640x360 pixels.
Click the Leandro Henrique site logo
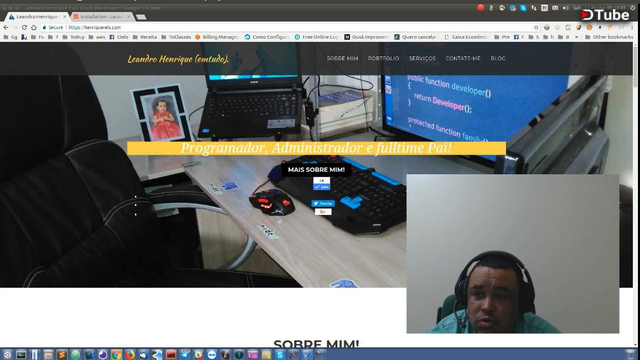[178, 59]
